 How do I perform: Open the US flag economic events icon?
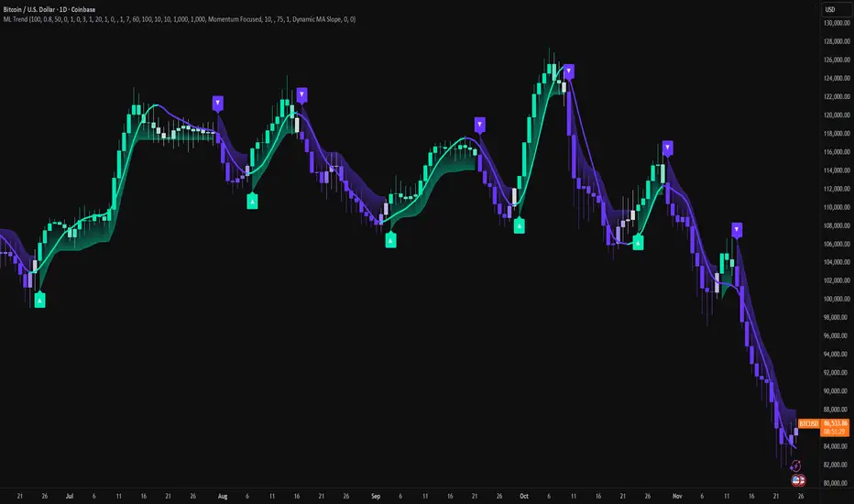798,479
